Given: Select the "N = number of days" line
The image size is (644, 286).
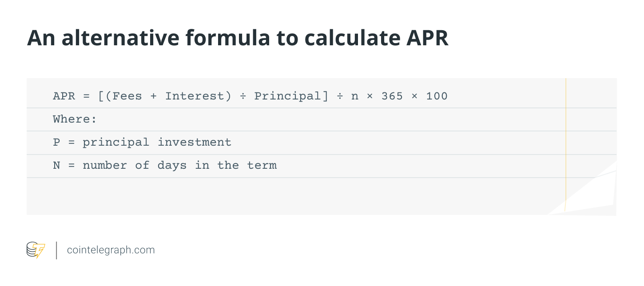Looking at the screenshot, I should pyautogui.click(x=164, y=165).
